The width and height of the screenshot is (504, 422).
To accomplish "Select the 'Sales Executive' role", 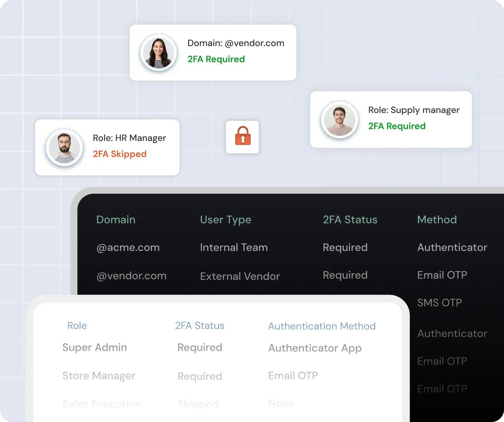I will click(101, 404).
